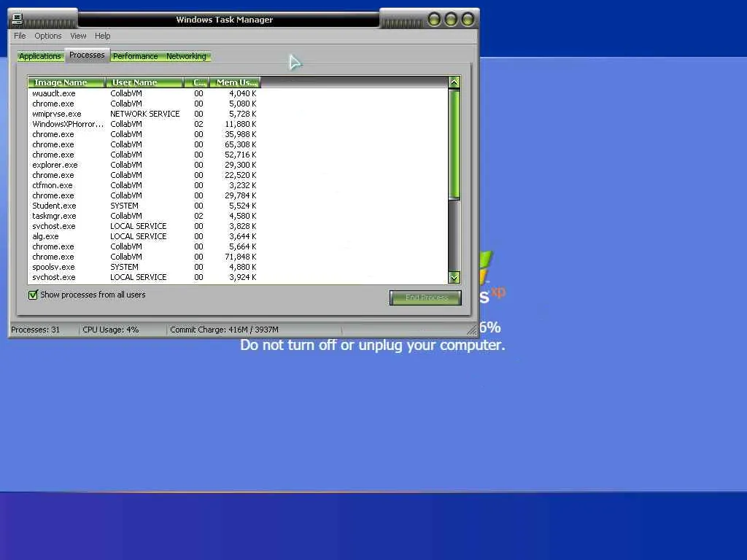Viewport: 747px width, 560px height.
Task: Select the wmiprvse.exe process
Action: click(x=144, y=114)
